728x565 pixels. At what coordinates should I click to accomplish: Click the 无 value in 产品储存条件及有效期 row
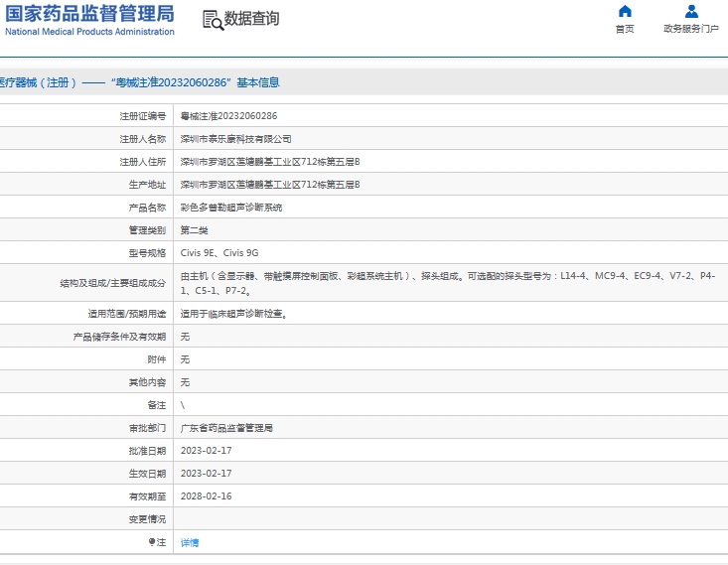(x=186, y=337)
